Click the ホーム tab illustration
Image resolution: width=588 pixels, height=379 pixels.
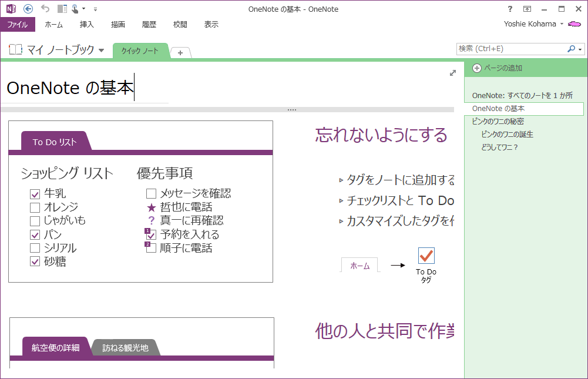(359, 266)
